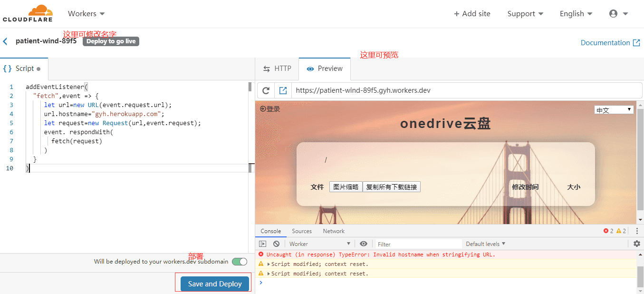The width and height of the screenshot is (644, 294).
Task: Open DevTools three-dot menu
Action: 637,231
